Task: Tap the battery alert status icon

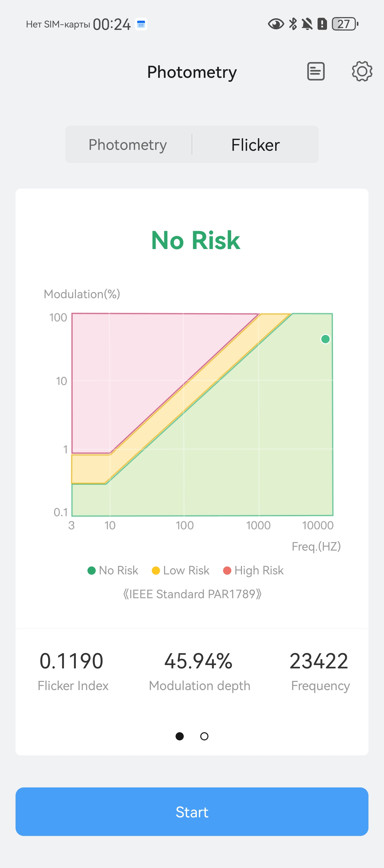Action: click(322, 24)
